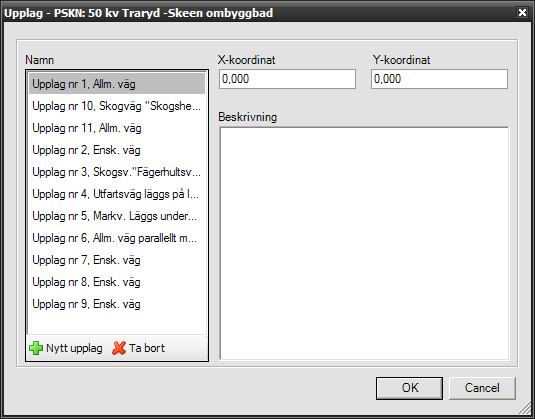Select Upplag nr 8, Ensk. väg
This screenshot has height=419, width=535.
[117, 282]
